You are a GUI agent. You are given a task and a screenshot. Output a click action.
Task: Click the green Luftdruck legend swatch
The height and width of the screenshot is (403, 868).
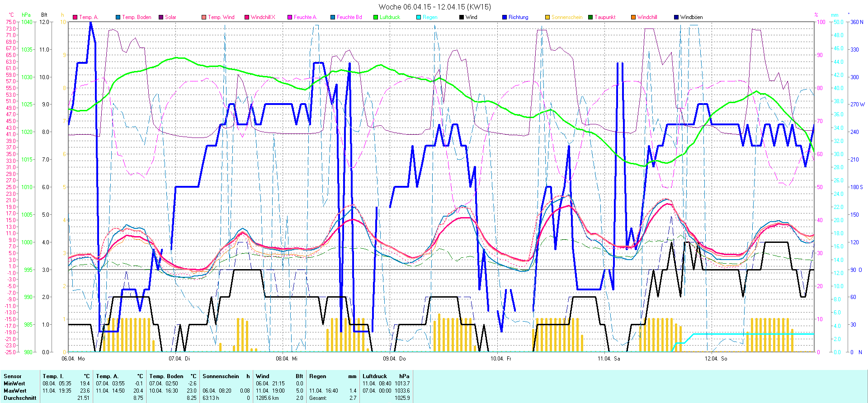point(376,17)
